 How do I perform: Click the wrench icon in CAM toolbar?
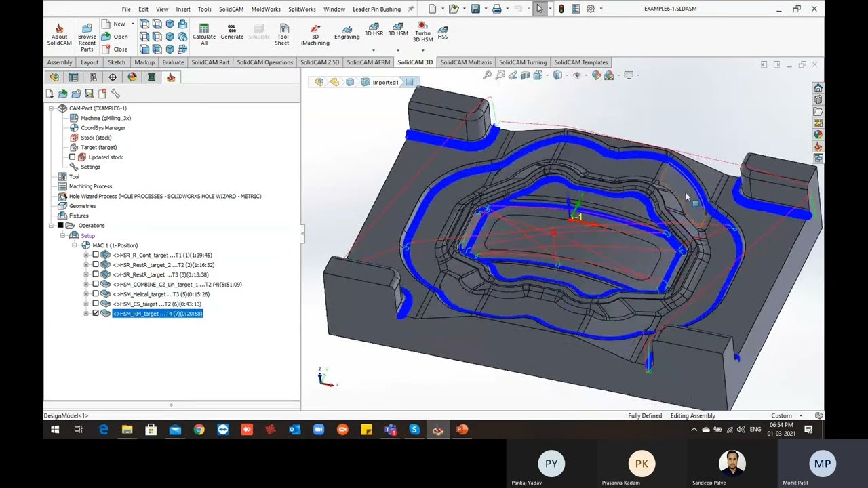pyautogui.click(x=115, y=94)
